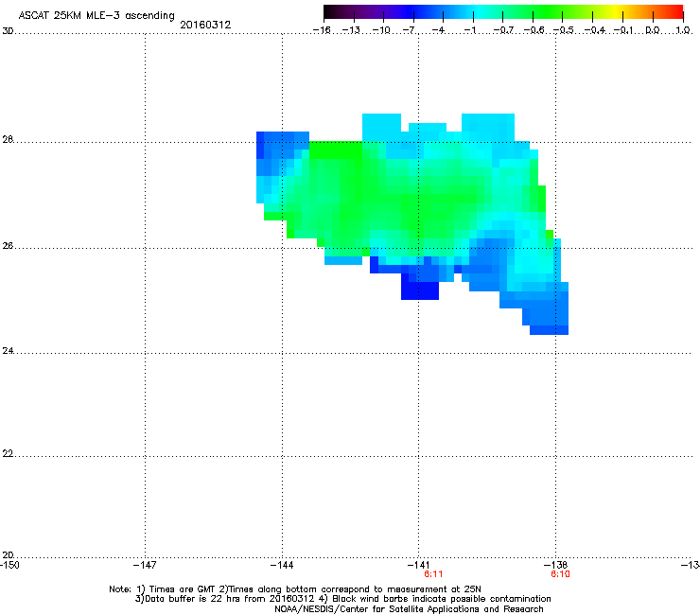Screen dimensions: 700x615
Task: Click longitude label -150
Action: click(x=9, y=565)
